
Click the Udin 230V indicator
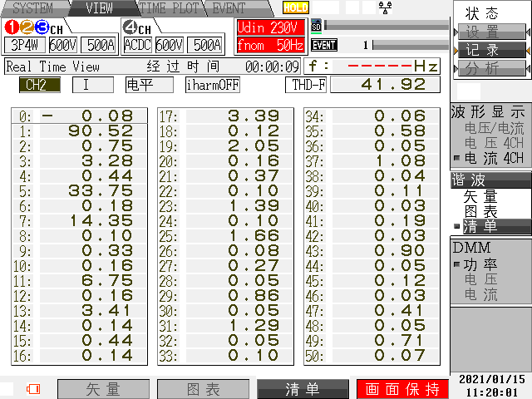pos(270,27)
